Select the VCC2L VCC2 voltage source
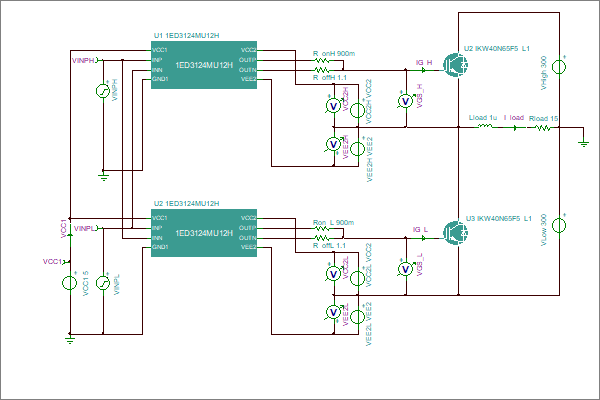This screenshot has width=600, height=400. coord(358,278)
